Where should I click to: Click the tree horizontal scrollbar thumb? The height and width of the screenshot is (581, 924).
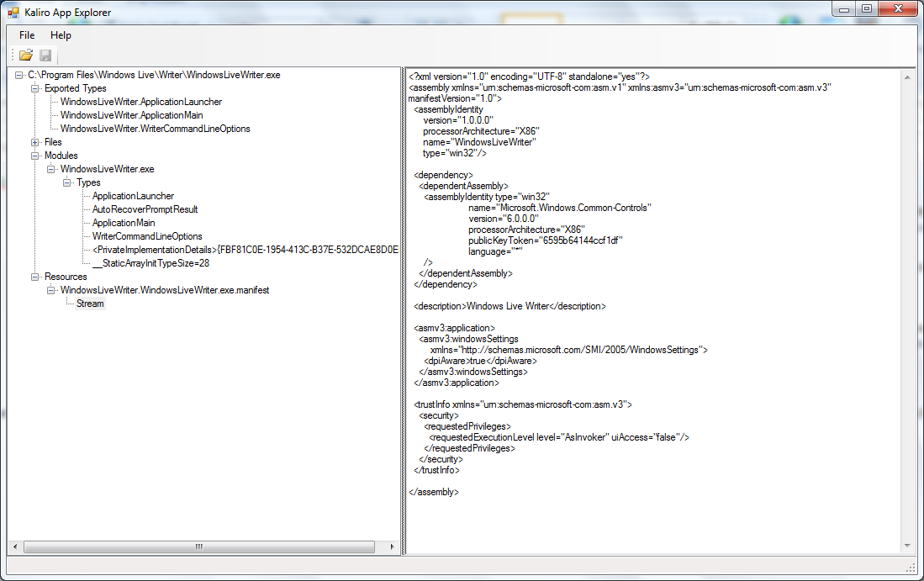click(199, 547)
